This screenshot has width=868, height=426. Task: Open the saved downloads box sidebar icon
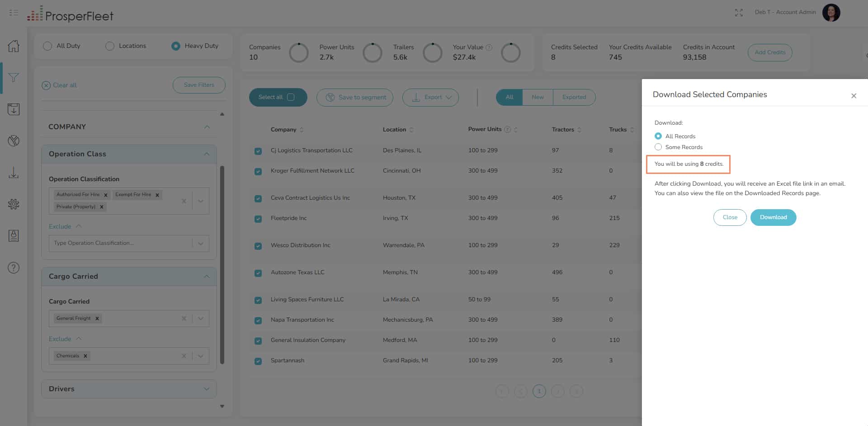click(14, 109)
